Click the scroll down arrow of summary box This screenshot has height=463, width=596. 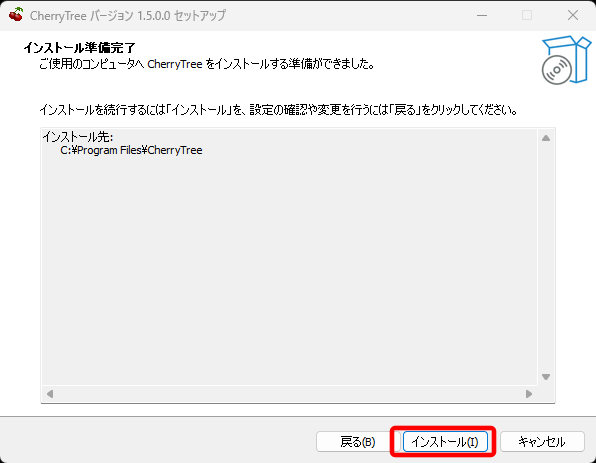[546, 377]
